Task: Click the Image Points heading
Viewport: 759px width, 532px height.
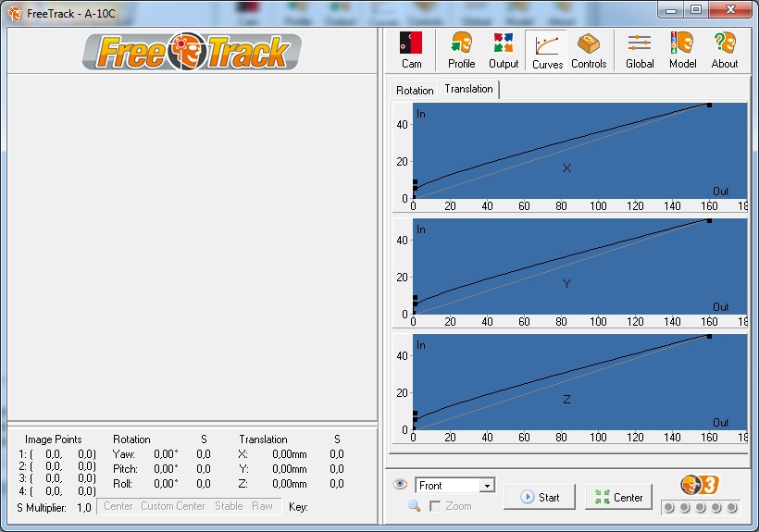Action: click(54, 439)
